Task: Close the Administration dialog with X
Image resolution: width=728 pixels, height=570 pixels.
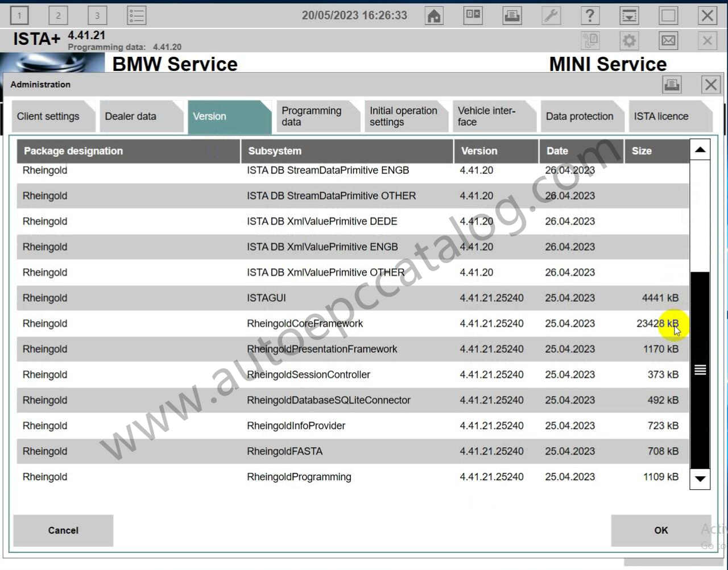Action: tap(711, 85)
